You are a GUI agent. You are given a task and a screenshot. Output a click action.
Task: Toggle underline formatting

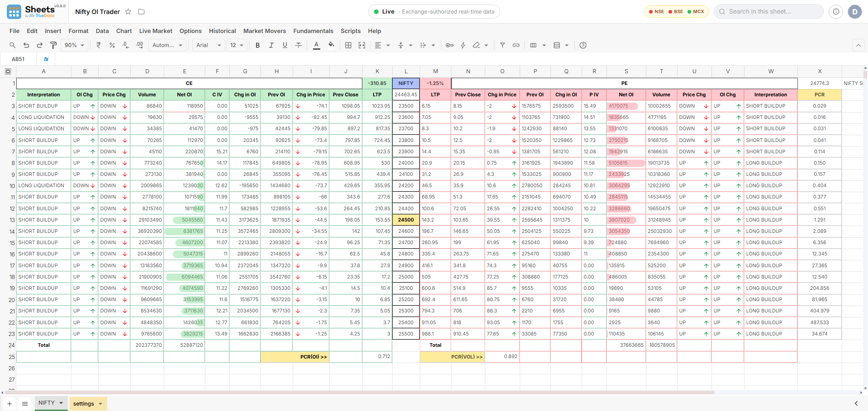285,45
